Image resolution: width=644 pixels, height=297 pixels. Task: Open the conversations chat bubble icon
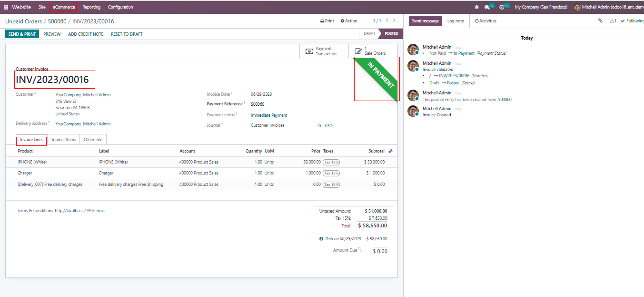point(487,7)
